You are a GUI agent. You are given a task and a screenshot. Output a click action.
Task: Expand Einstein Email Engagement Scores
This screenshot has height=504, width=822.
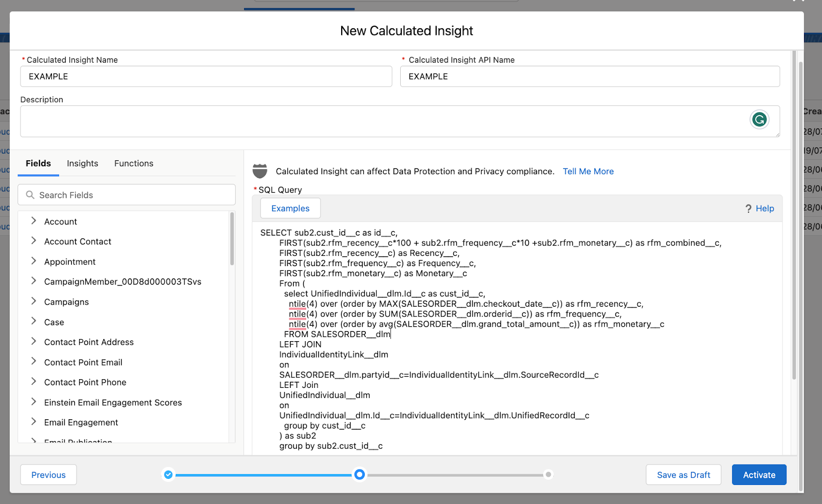34,402
